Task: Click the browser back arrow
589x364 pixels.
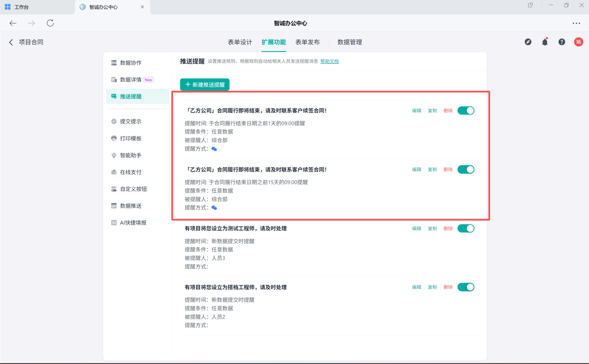Action: [x=13, y=23]
